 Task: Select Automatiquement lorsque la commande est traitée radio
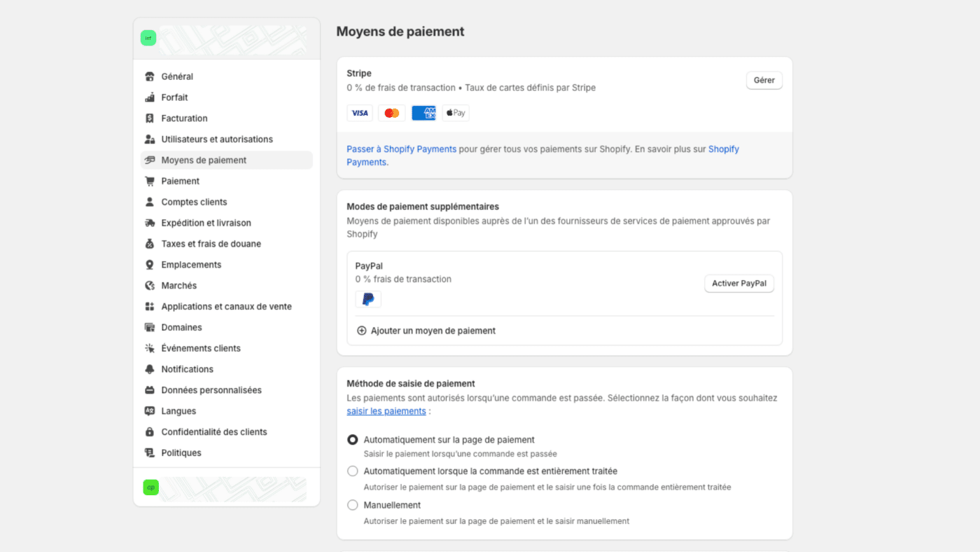[x=353, y=471]
